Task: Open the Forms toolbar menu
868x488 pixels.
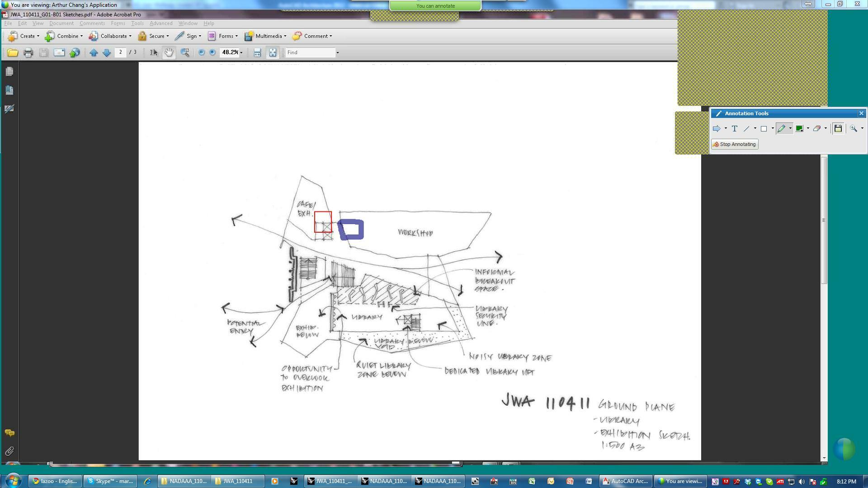Action: tap(222, 36)
